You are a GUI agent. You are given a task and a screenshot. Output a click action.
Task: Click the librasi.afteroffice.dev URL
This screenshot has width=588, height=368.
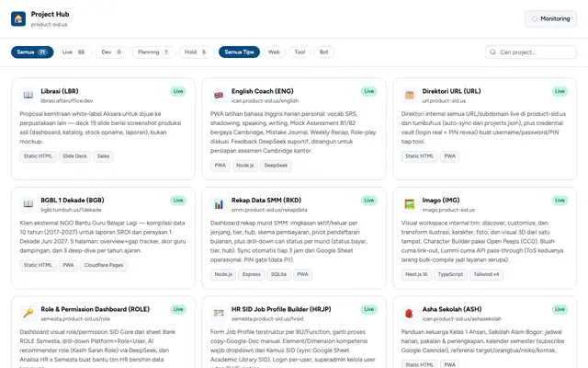67,100
